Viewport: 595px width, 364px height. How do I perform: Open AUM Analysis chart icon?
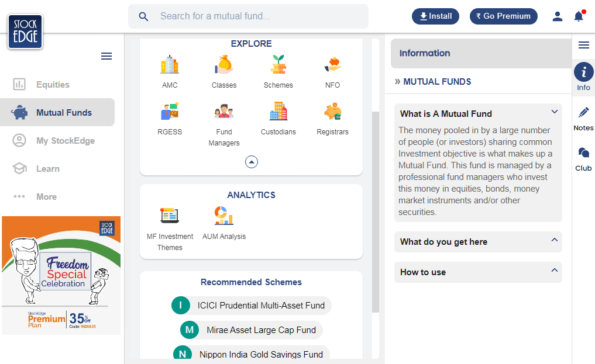pos(224,216)
